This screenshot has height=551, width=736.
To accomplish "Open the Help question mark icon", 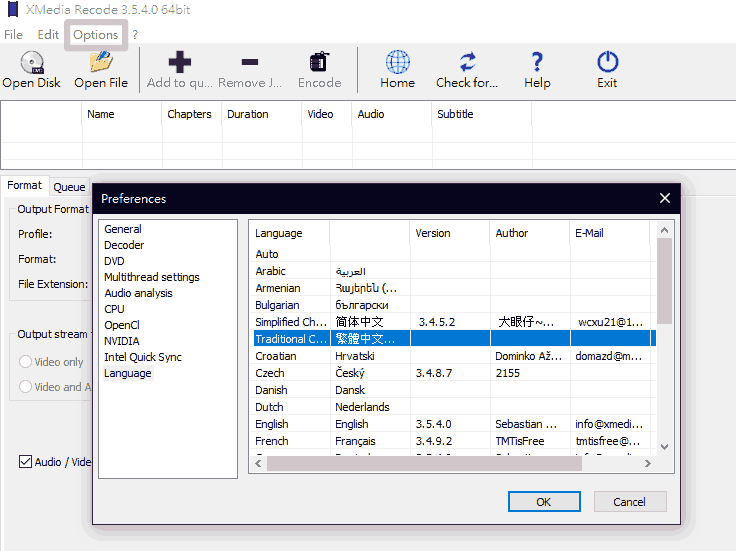I will click(537, 61).
